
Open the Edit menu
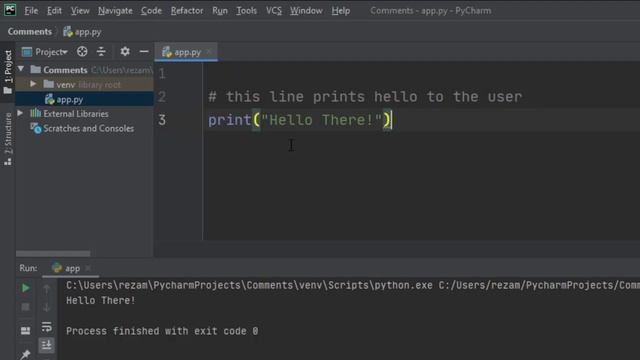coord(54,11)
